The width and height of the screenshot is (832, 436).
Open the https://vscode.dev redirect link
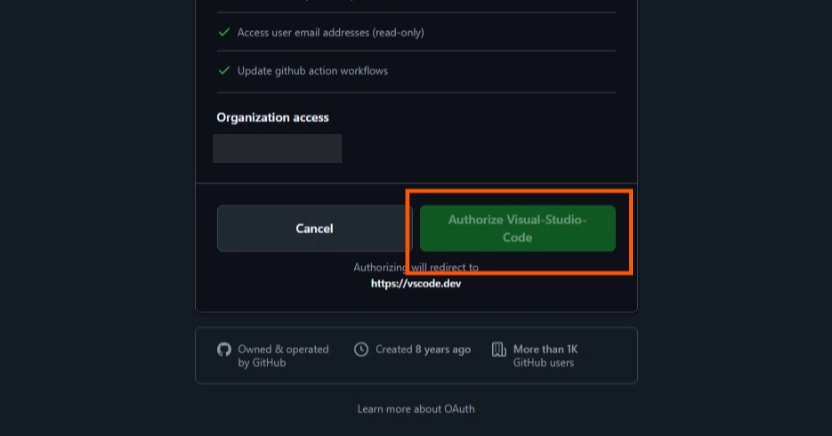click(x=416, y=283)
